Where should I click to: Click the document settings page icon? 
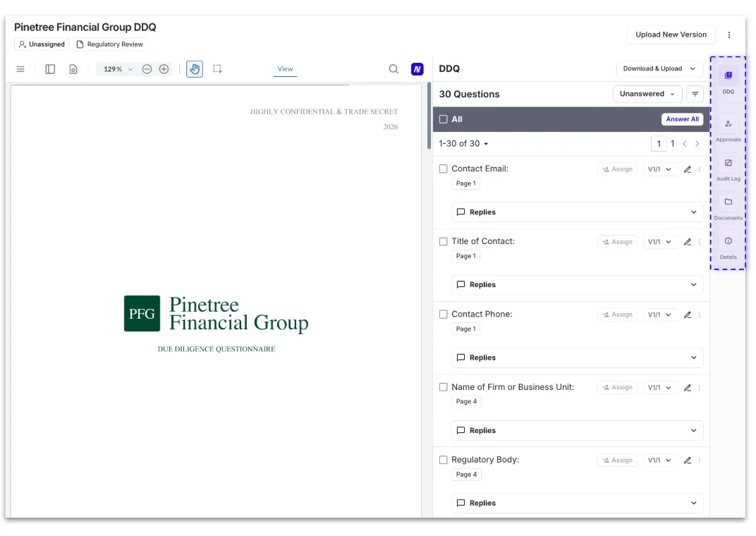tap(73, 69)
